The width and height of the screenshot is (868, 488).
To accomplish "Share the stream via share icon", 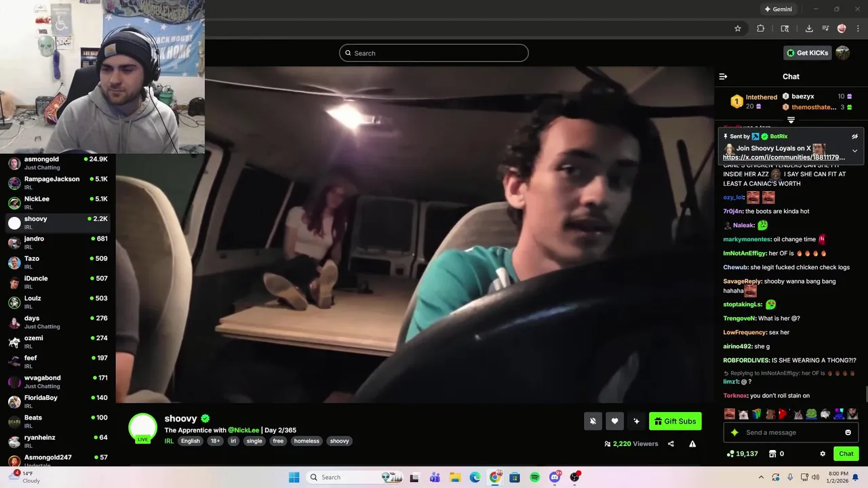I will (x=671, y=444).
